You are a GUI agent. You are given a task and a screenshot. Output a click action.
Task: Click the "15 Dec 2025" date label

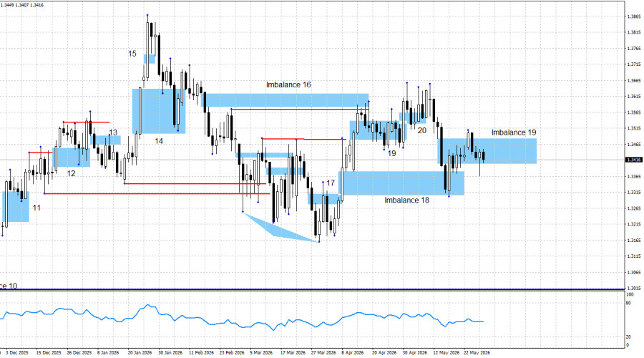click(x=49, y=353)
